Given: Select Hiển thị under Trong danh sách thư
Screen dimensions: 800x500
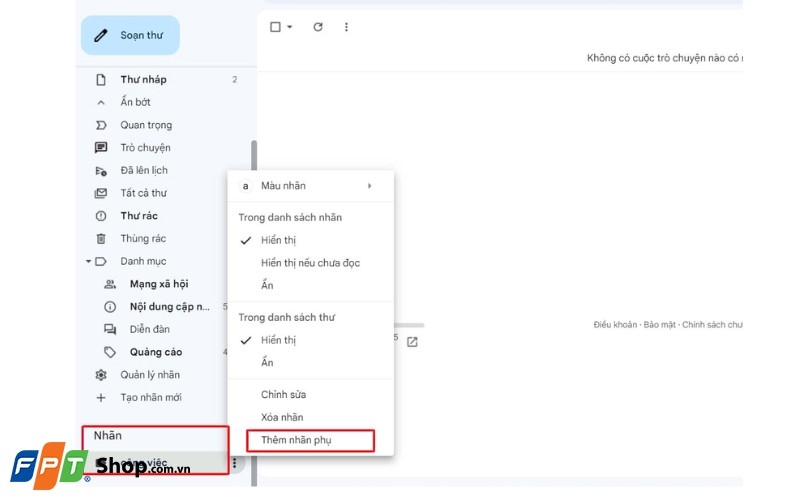Looking at the screenshot, I should coord(310,340).
